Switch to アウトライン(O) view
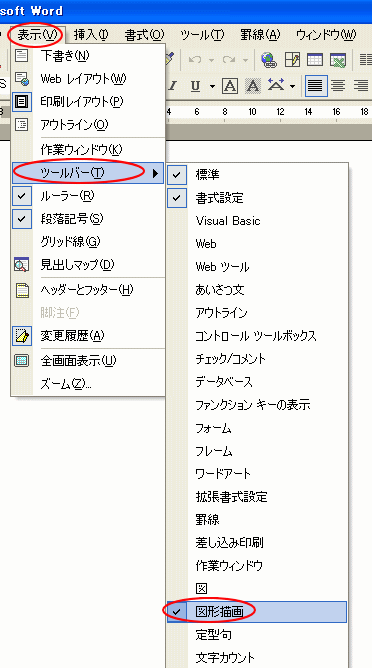Screen dimensions: 372x668 coord(87,125)
